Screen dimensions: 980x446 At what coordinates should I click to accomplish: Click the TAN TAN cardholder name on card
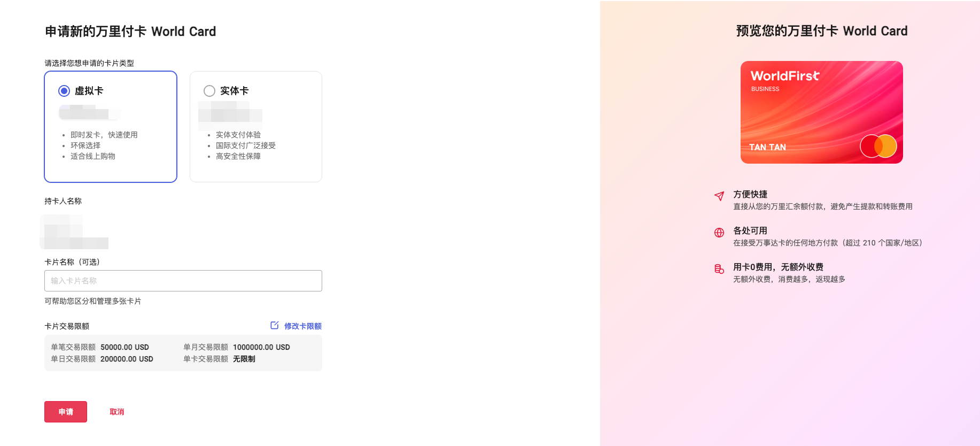767,147
